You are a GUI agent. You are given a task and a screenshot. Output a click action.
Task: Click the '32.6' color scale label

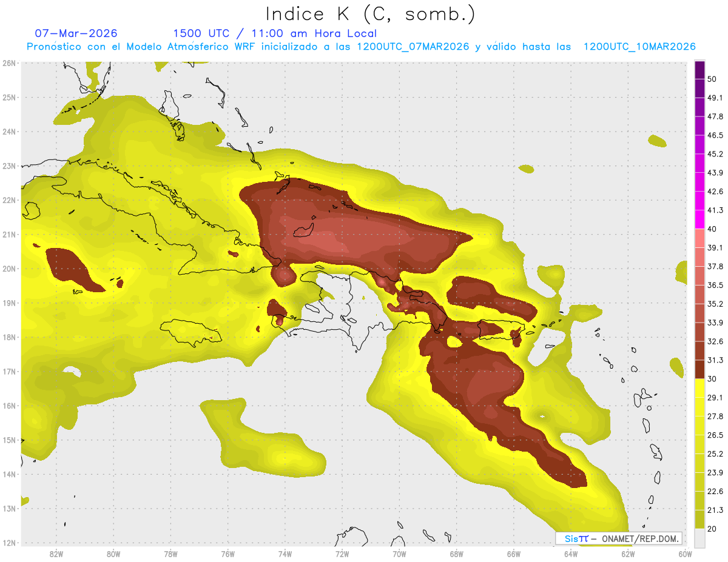715,341
